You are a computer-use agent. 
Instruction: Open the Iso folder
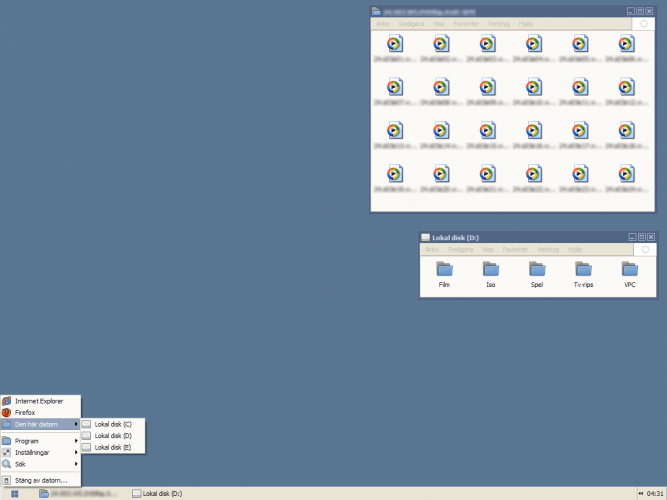pyautogui.click(x=490, y=270)
